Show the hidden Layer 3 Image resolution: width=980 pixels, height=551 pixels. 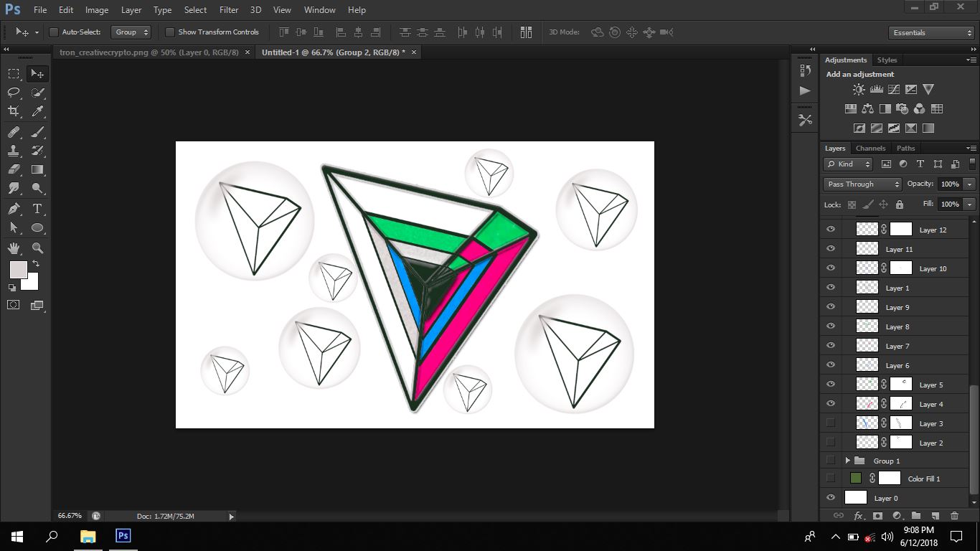point(831,423)
